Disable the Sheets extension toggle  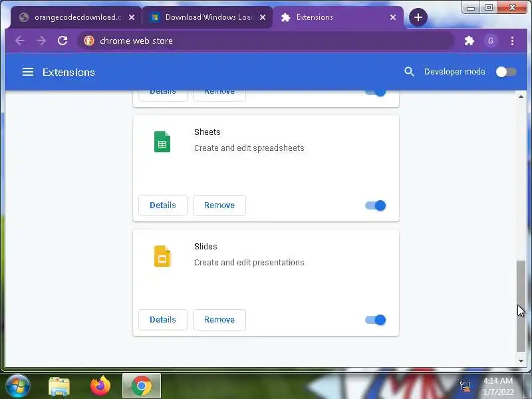376,205
